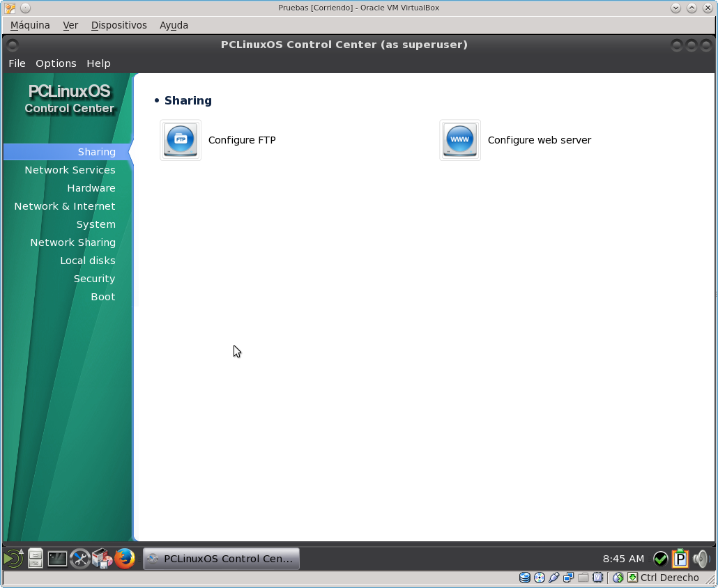Click the 8:45 AM clock
This screenshot has width=718, height=588.
[623, 558]
